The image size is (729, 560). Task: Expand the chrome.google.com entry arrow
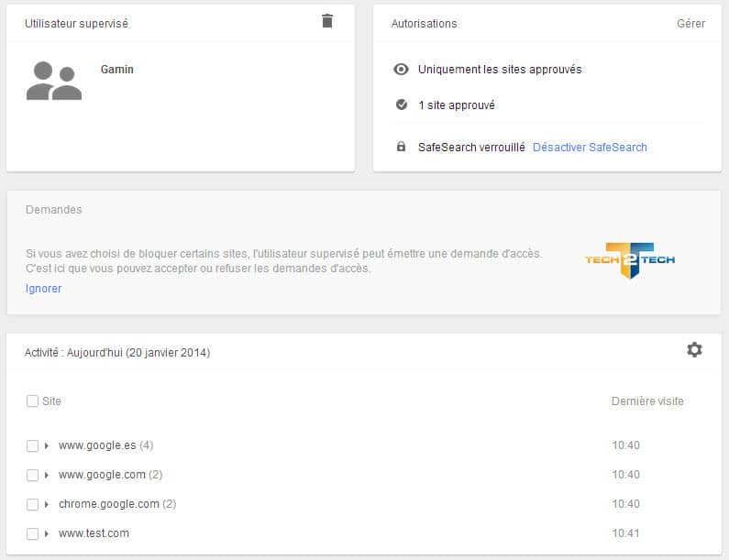pos(47,504)
